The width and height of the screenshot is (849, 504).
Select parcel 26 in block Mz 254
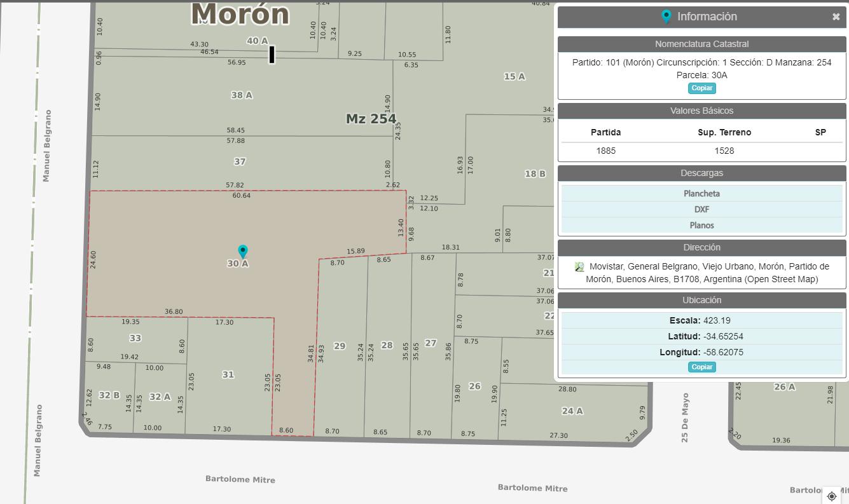coord(474,386)
